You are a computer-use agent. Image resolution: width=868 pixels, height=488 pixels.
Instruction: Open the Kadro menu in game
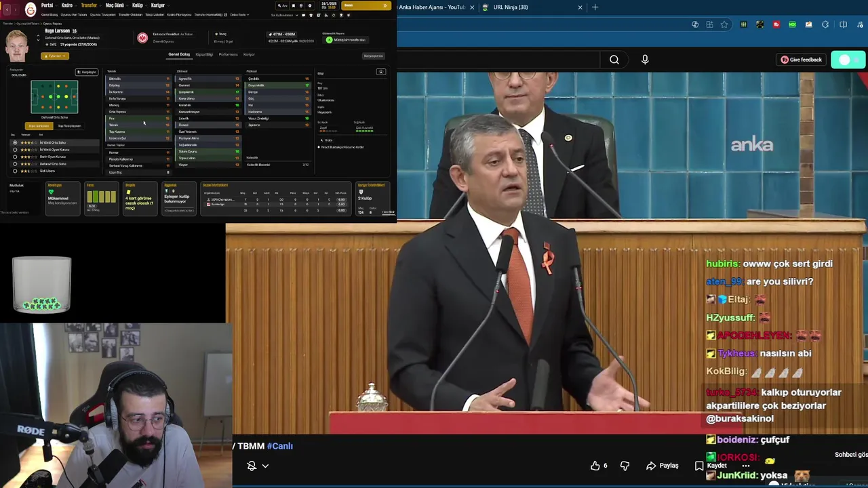click(67, 5)
